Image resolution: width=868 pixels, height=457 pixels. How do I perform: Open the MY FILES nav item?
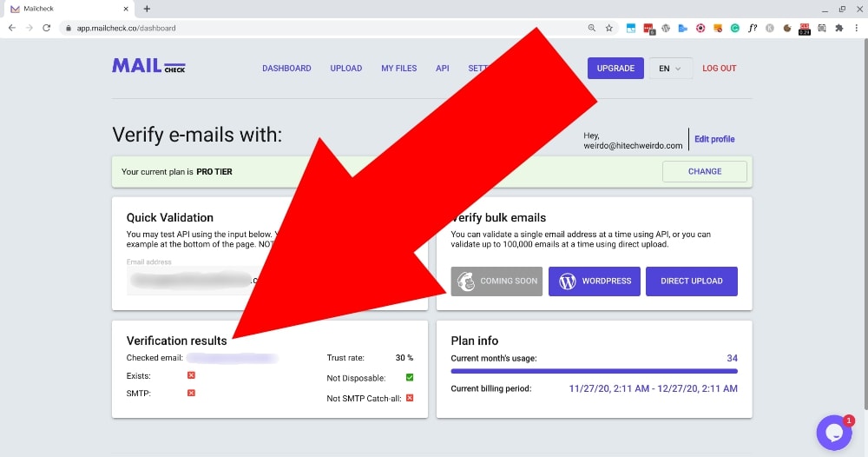398,68
